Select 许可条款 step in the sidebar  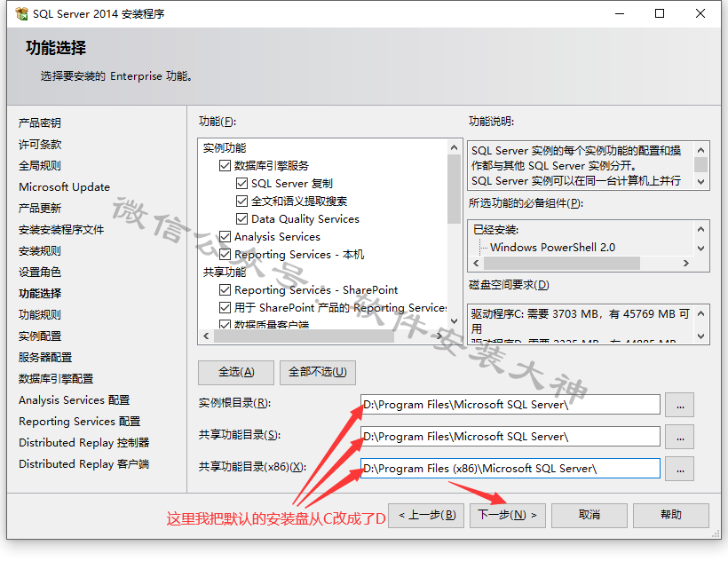[x=40, y=145]
